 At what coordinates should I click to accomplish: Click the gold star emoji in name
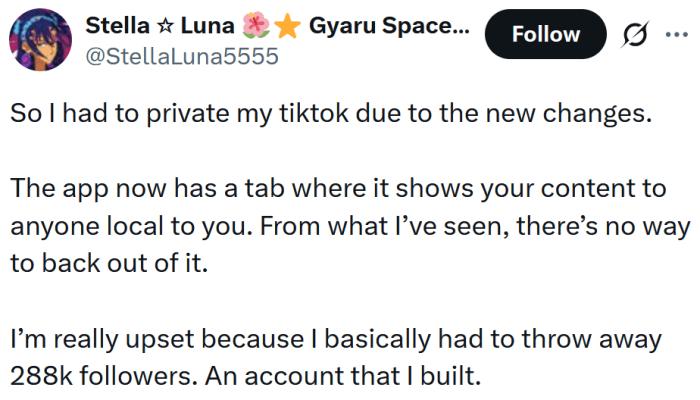pyautogui.click(x=287, y=26)
